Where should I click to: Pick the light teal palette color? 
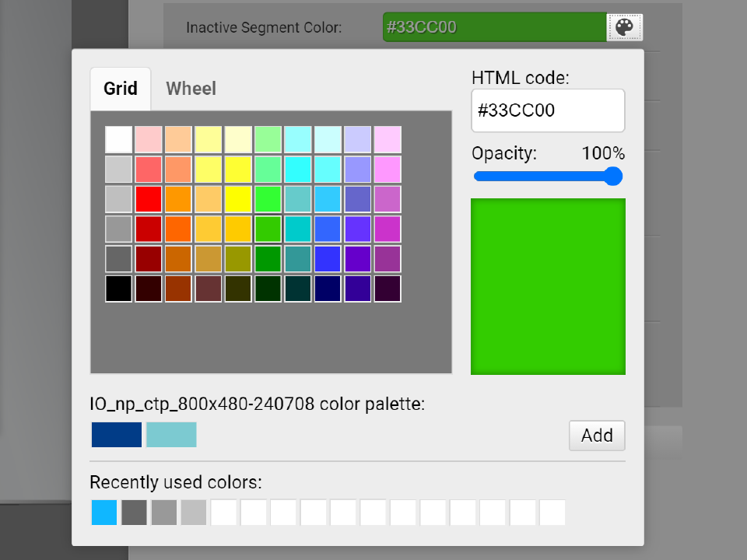[171, 435]
